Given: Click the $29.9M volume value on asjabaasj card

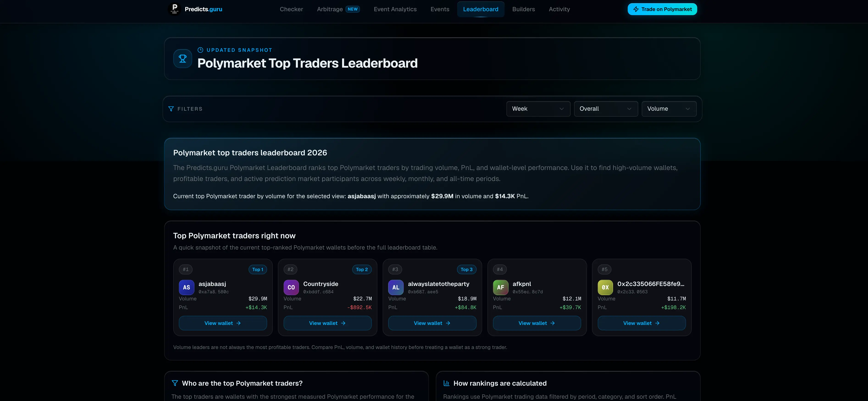Looking at the screenshot, I should (x=258, y=299).
